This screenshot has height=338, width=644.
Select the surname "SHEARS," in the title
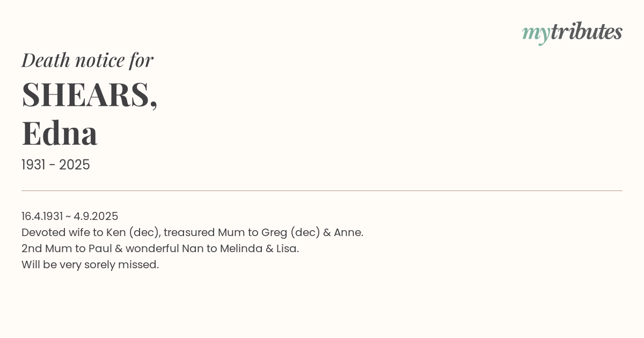(90, 94)
